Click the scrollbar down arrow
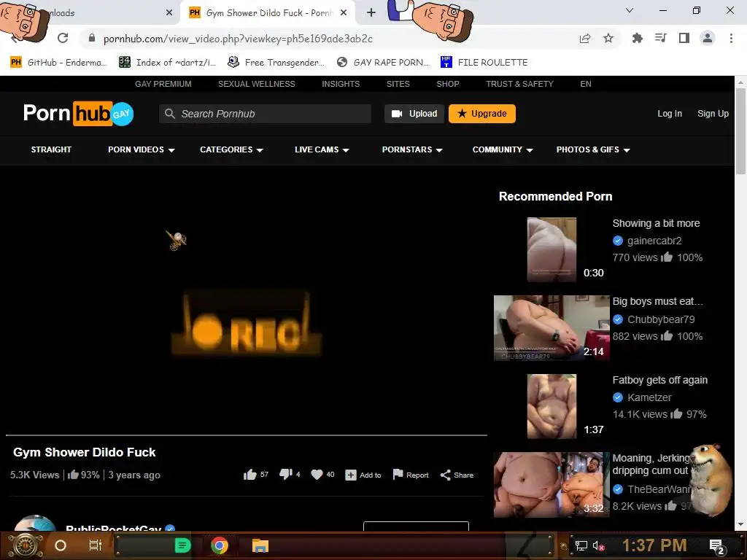747x560 pixels. click(740, 524)
